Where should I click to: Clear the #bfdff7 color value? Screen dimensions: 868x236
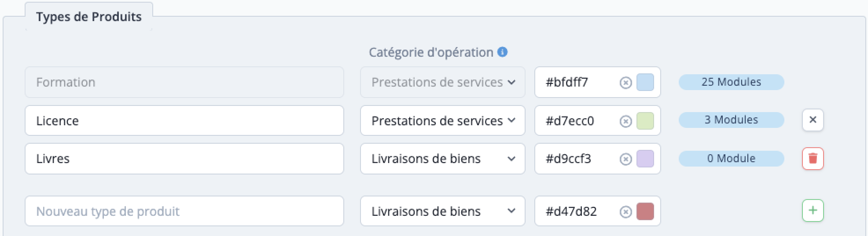coord(625,83)
